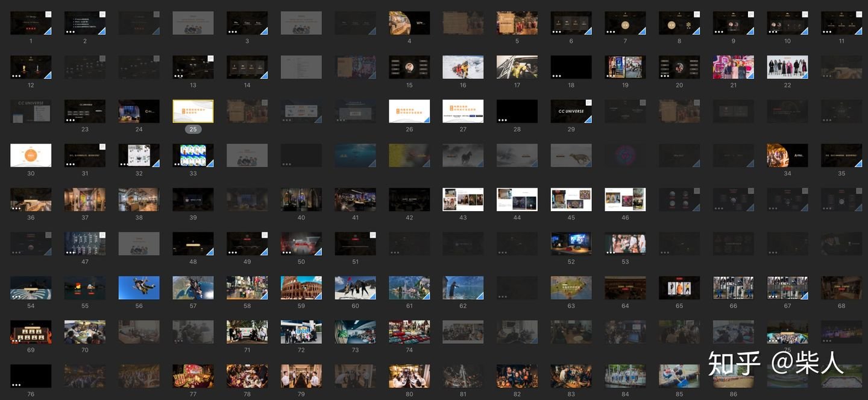Select the skydiving photo slide 56
868x400 pixels.
click(139, 288)
